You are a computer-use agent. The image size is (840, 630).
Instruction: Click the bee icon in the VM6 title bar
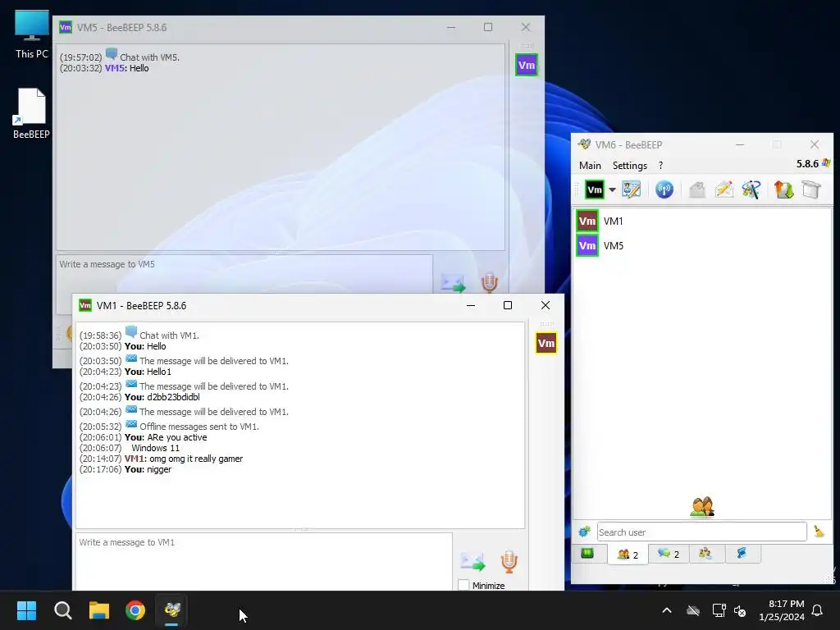584,144
